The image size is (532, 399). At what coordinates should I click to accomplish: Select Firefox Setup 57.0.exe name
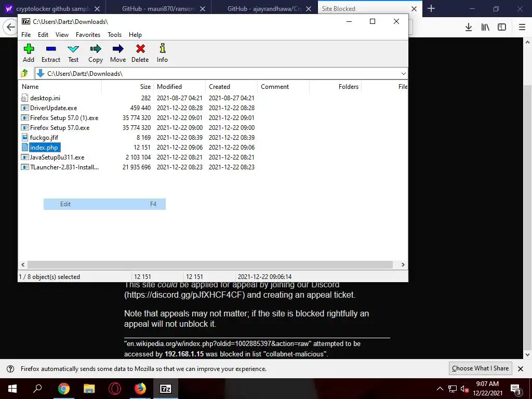60,128
